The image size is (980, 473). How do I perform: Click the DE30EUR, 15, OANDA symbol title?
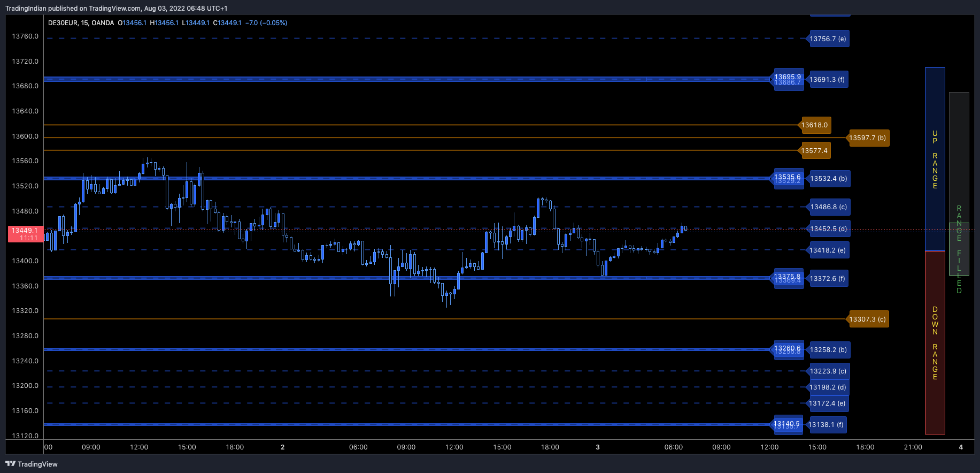tap(81, 23)
